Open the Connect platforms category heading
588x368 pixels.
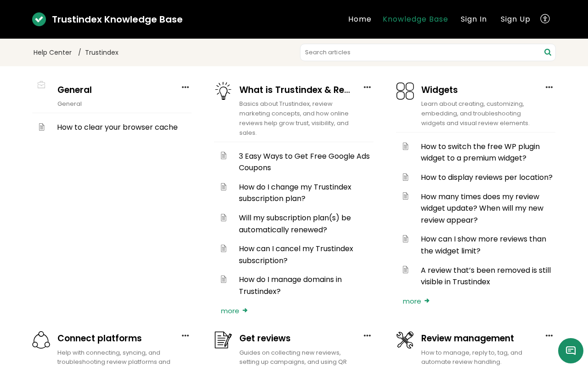coord(100,338)
